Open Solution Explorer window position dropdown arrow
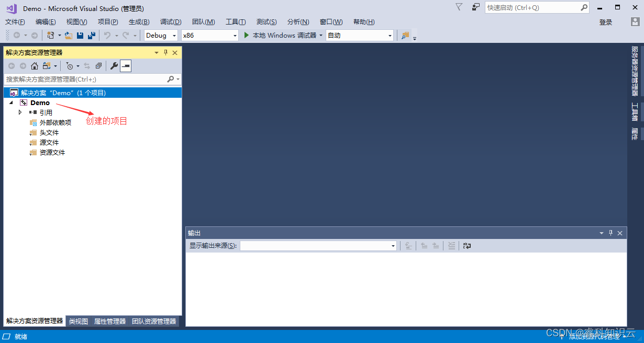 pyautogui.click(x=156, y=52)
